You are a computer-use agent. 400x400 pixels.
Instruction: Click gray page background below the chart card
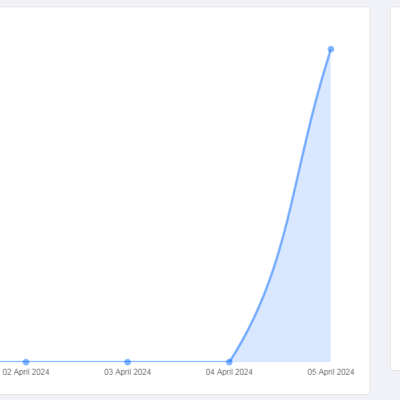pos(183,397)
